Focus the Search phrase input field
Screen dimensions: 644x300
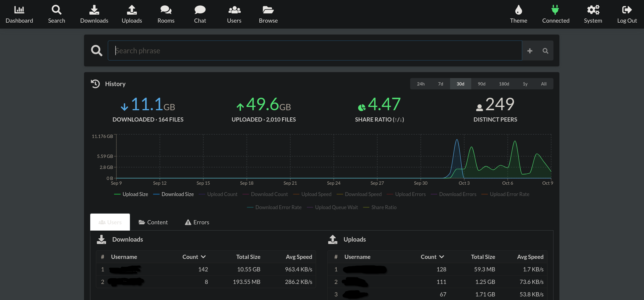(x=315, y=51)
